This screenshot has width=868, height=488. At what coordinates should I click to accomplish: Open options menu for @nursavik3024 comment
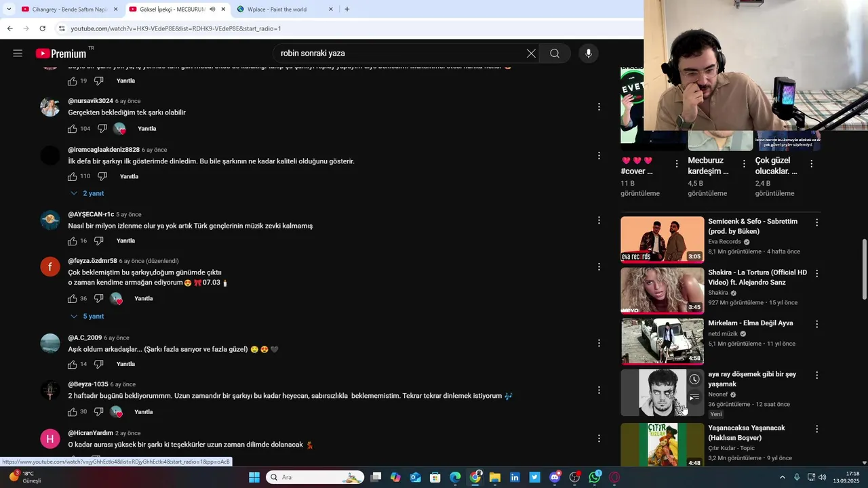pos(599,107)
